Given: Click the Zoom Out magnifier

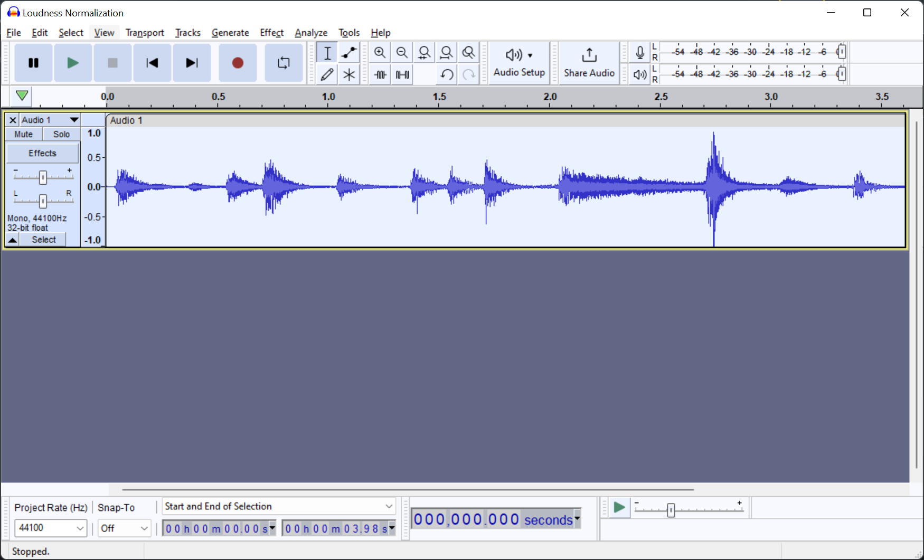Looking at the screenshot, I should pos(402,53).
